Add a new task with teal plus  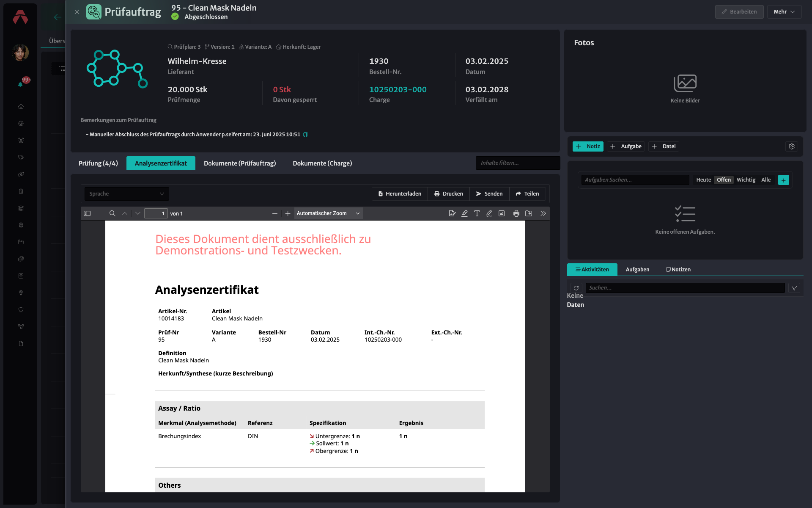pos(783,180)
